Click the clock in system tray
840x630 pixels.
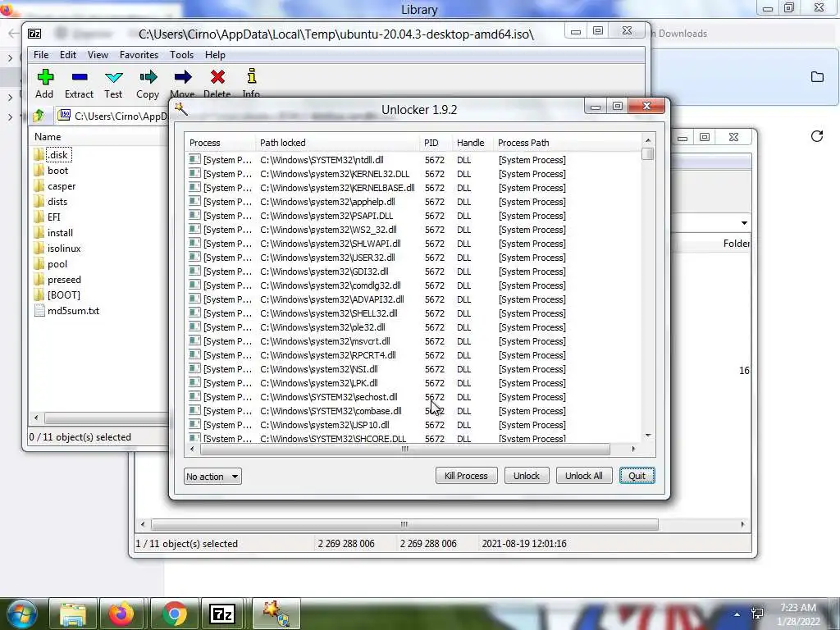tap(799, 614)
